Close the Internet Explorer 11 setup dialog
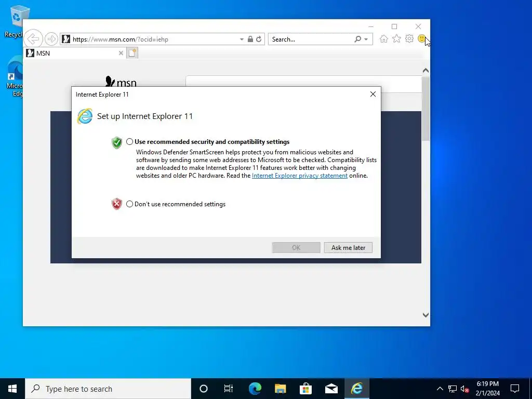The image size is (532, 399). (373, 94)
